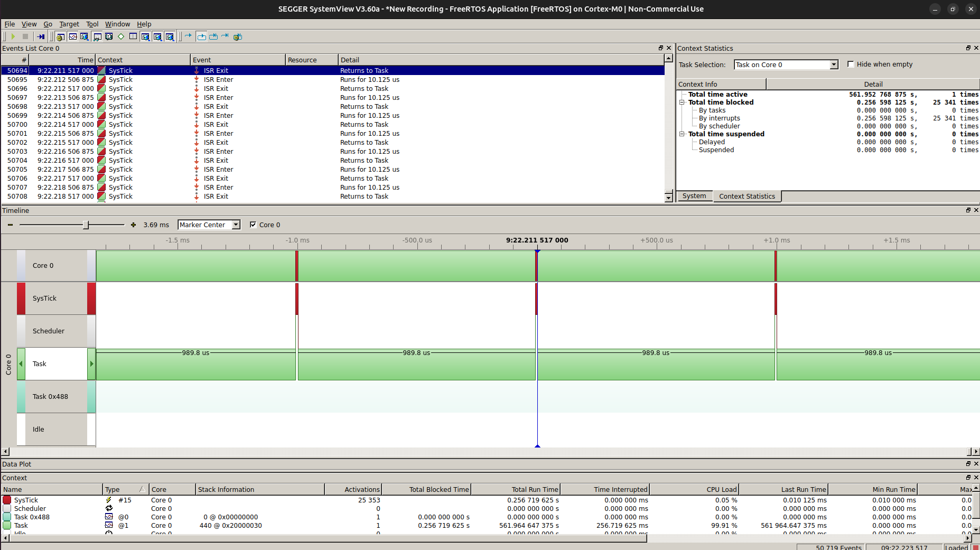The image size is (980, 550).
Task: Click the plain list window toolbar icon
Action: (133, 36)
